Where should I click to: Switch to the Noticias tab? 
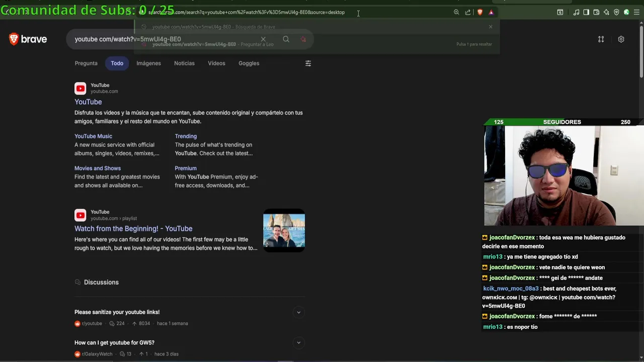184,63
